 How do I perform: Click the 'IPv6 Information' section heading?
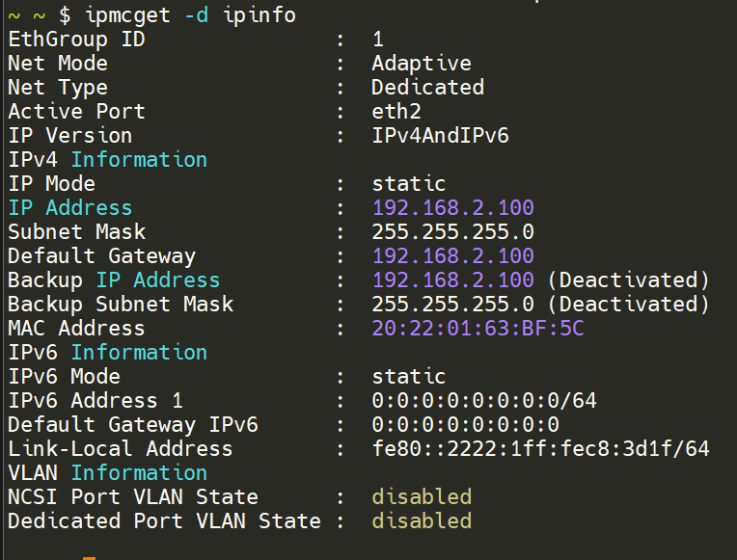(x=107, y=353)
